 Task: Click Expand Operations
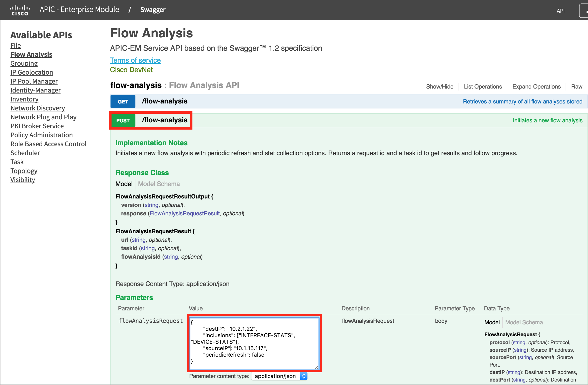click(x=536, y=87)
